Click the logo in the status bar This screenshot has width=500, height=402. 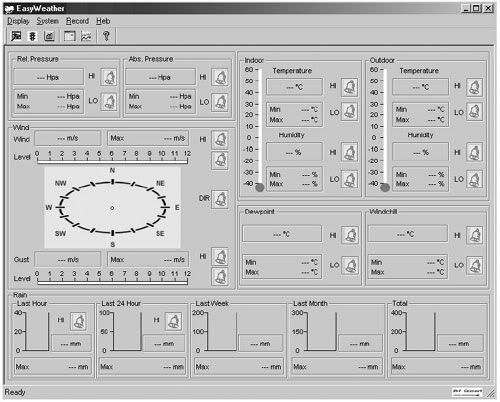point(467,392)
